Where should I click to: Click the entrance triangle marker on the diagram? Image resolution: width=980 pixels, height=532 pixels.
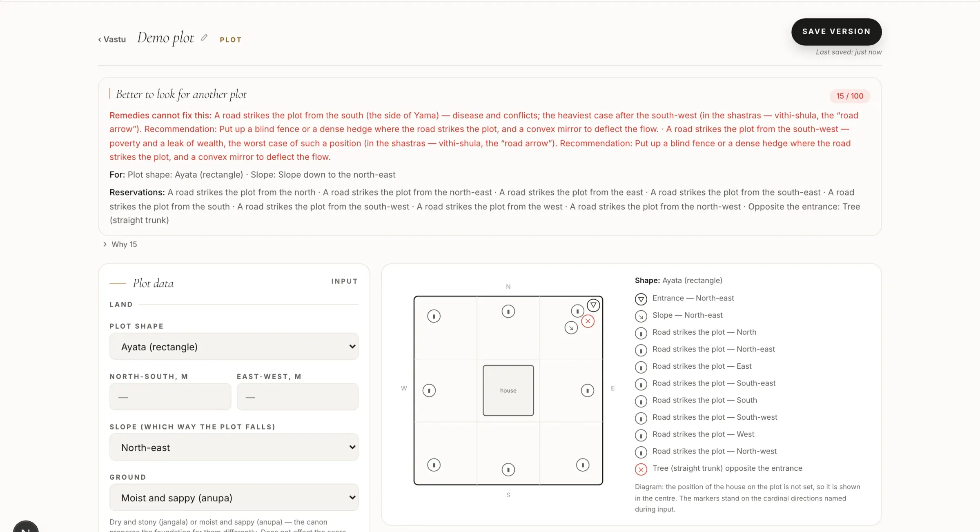click(x=593, y=305)
